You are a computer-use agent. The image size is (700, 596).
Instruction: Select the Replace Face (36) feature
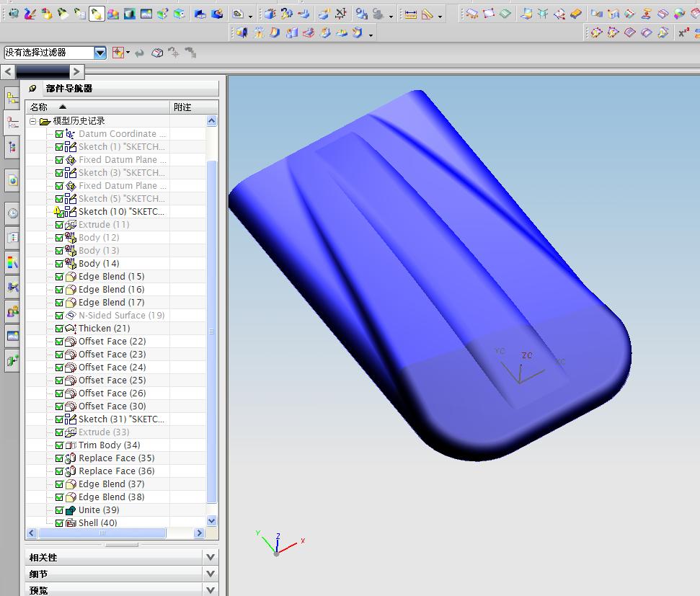pos(116,471)
